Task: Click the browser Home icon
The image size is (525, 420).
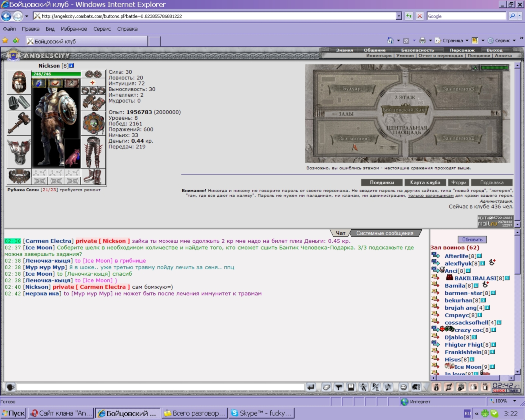Action: pos(390,40)
